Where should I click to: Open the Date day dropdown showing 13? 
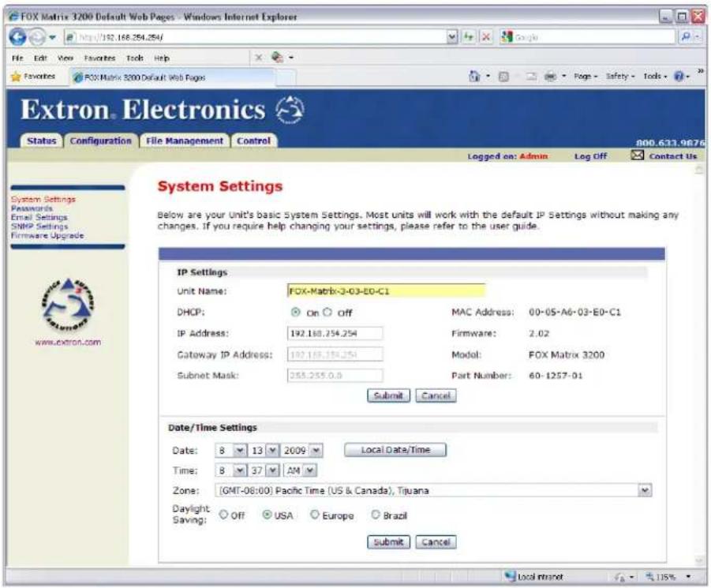(x=272, y=450)
